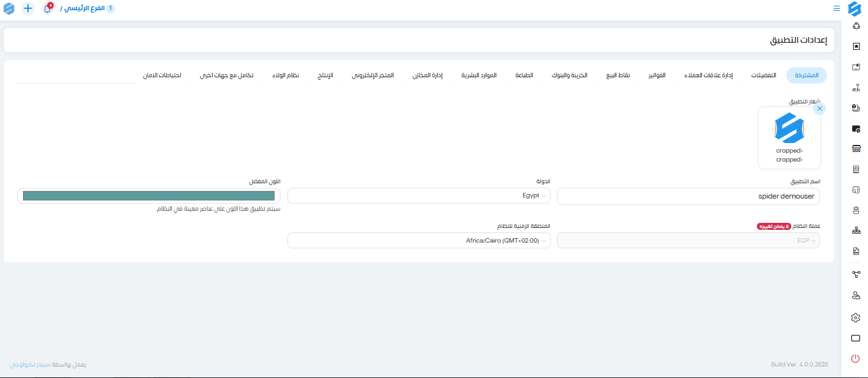Open the wallet icon in the sidebar
This screenshot has width=868, height=378.
coord(856,129)
